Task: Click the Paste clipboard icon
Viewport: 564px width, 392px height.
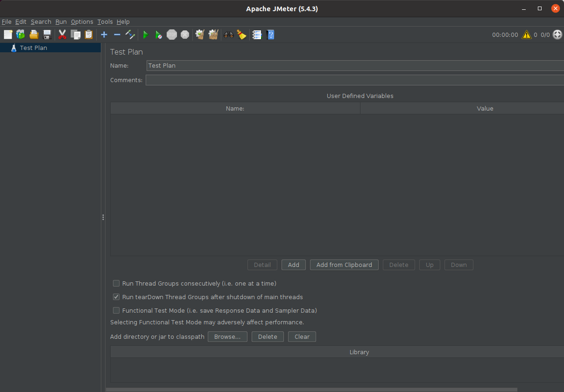Action: [x=89, y=35]
